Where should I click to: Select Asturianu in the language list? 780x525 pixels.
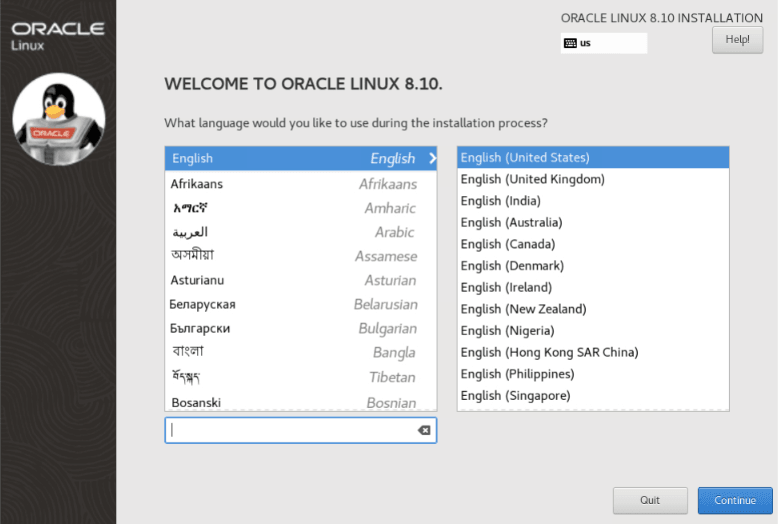tap(300, 281)
